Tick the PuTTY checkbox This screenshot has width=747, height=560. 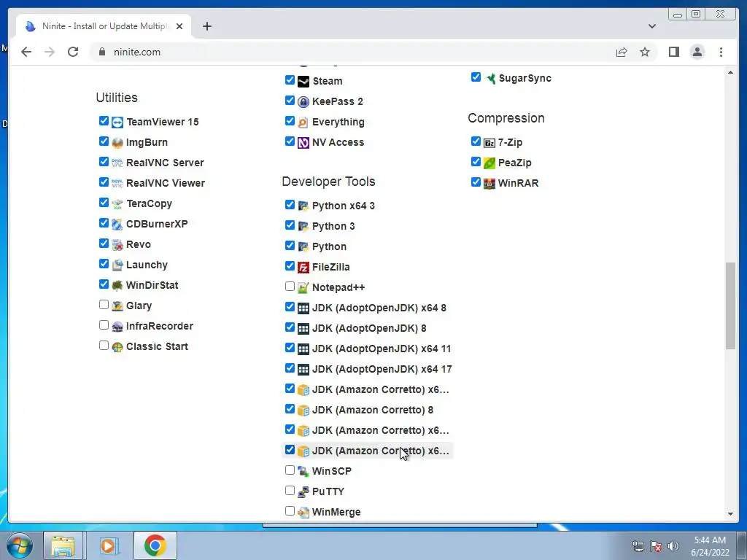(x=290, y=491)
